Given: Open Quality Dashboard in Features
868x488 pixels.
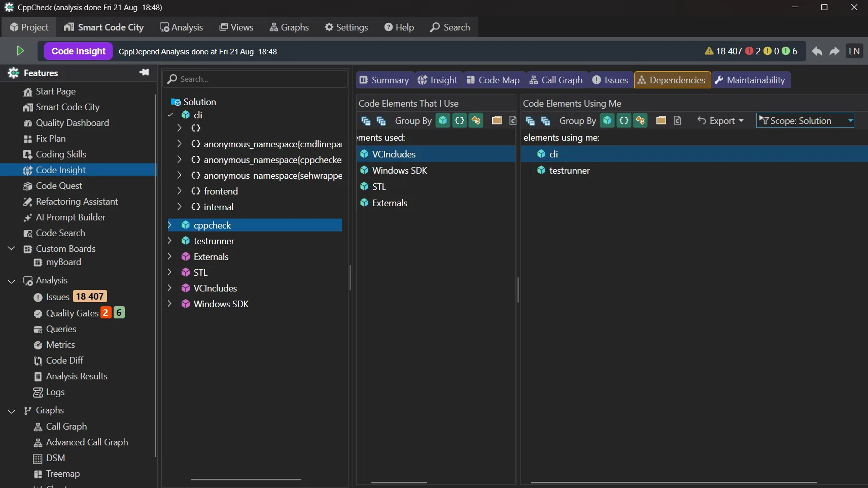Looking at the screenshot, I should pyautogui.click(x=66, y=122).
